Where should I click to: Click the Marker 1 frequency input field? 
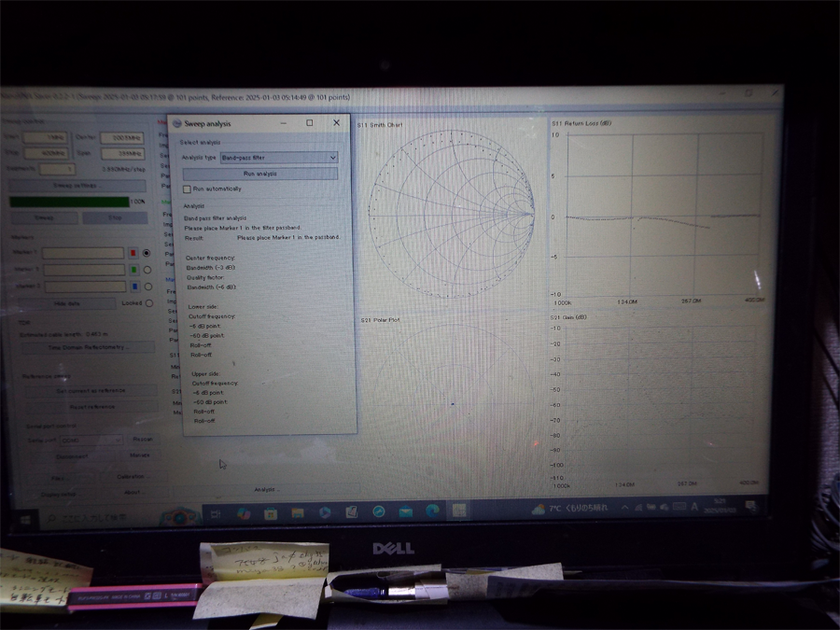tap(84, 254)
